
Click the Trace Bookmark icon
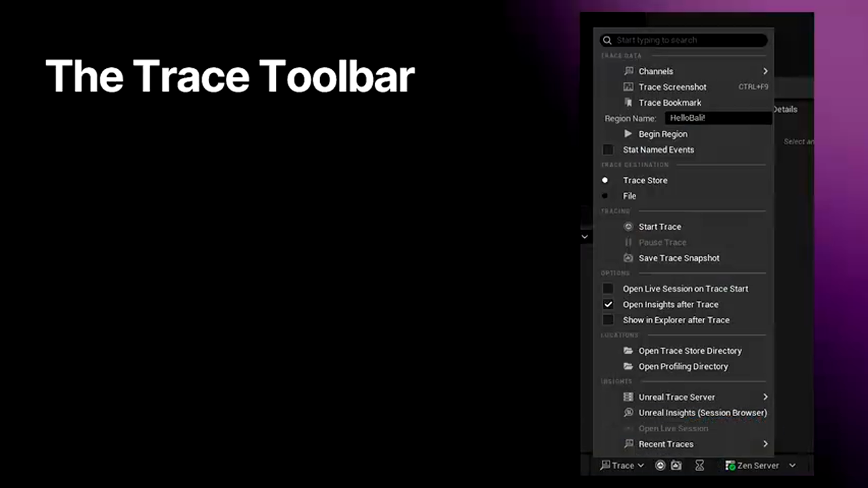pos(629,102)
